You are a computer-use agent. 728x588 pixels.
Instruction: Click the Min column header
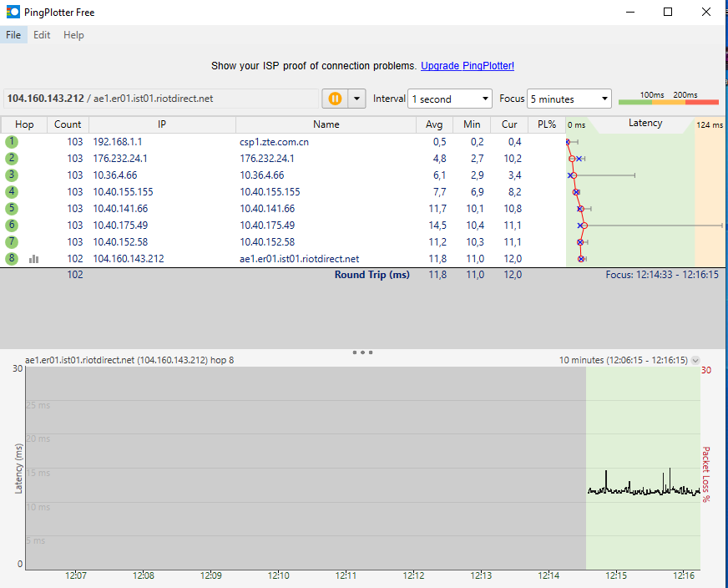(x=472, y=124)
